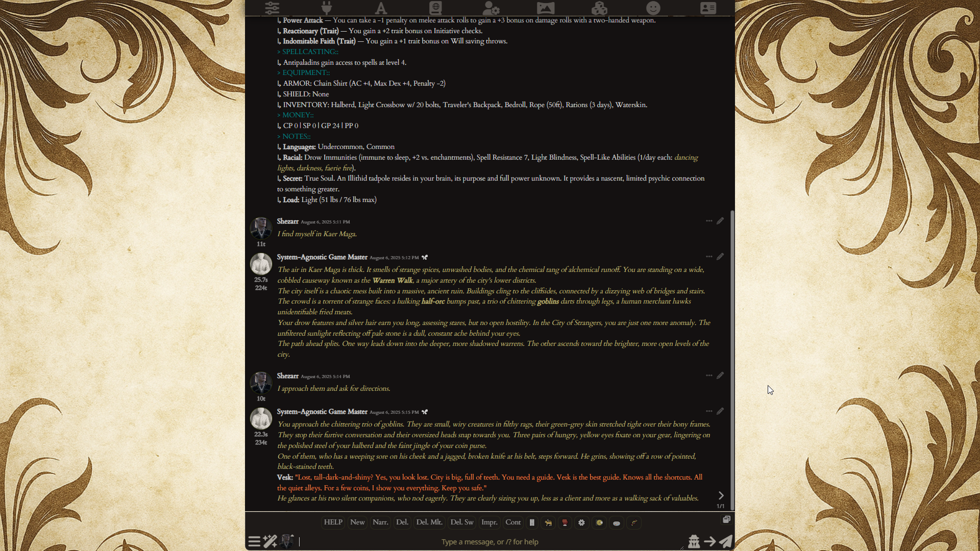Click the bold 'goblins' text in message

tap(548, 302)
